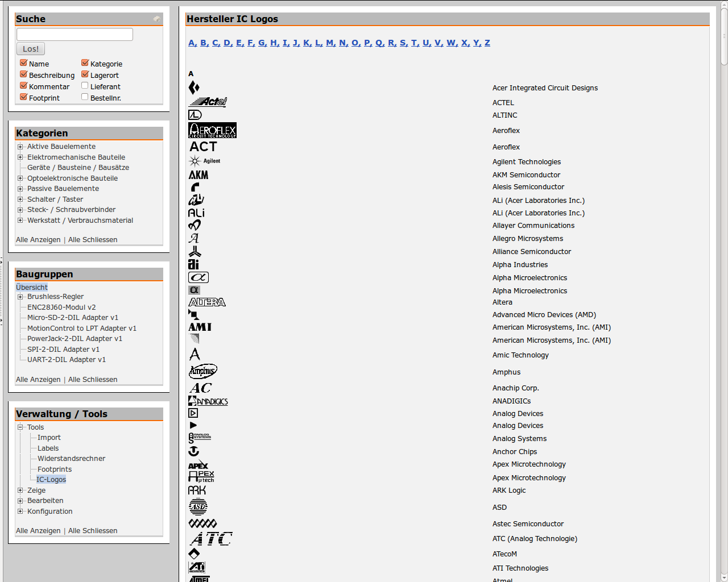Open Geräte / Bausteine / Bausätze category
Image resolution: width=728 pixels, height=582 pixels.
click(x=78, y=168)
